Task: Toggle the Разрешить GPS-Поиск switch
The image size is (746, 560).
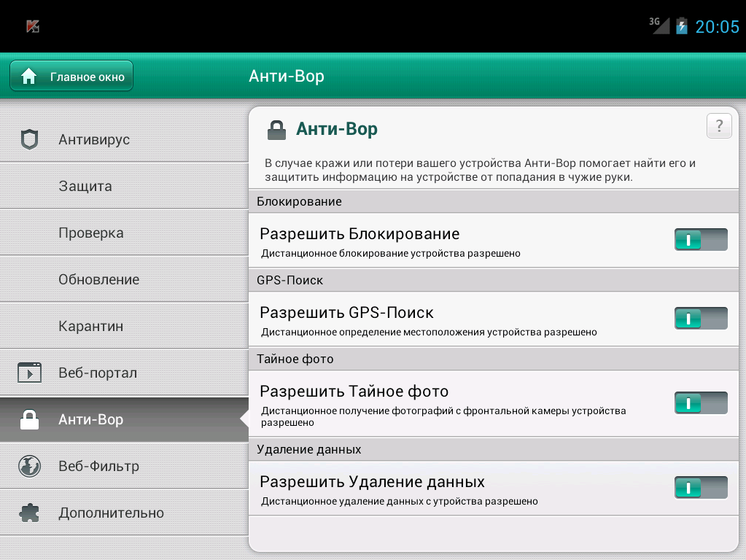Action: 701,319
